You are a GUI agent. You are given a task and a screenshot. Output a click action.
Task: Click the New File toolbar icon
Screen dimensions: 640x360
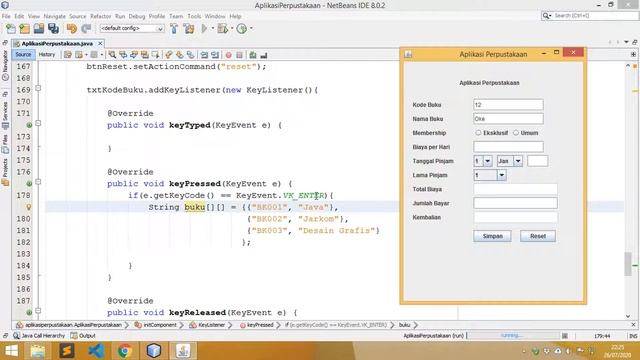tap(11, 29)
